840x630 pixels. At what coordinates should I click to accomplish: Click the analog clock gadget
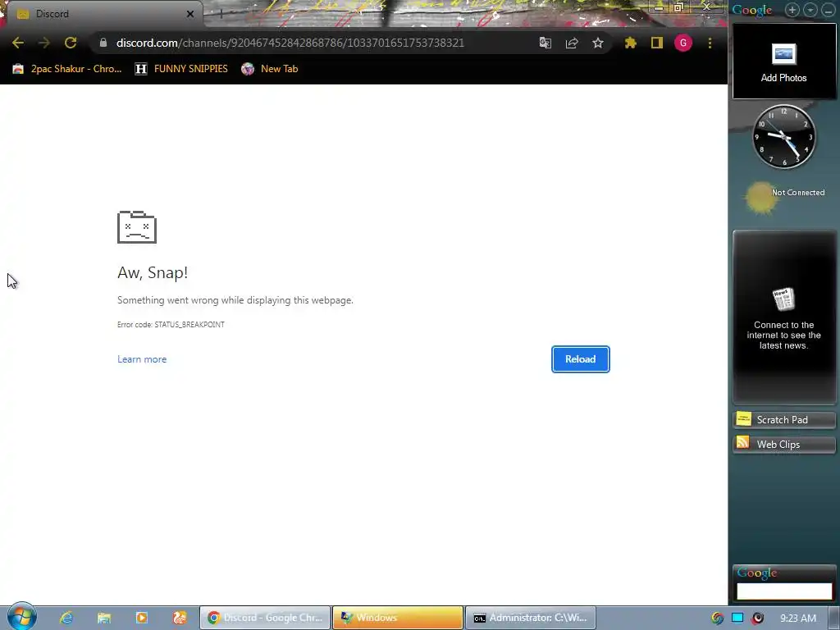click(x=783, y=137)
